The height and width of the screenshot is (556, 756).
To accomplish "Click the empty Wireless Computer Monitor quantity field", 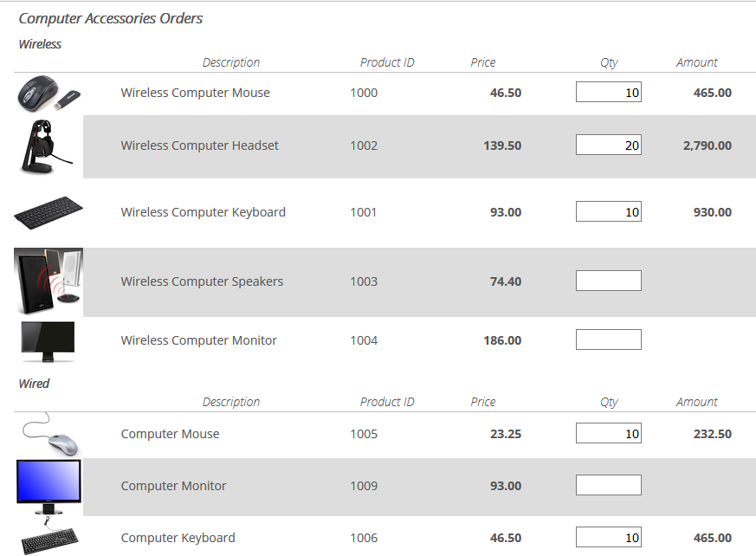I will pyautogui.click(x=608, y=339).
